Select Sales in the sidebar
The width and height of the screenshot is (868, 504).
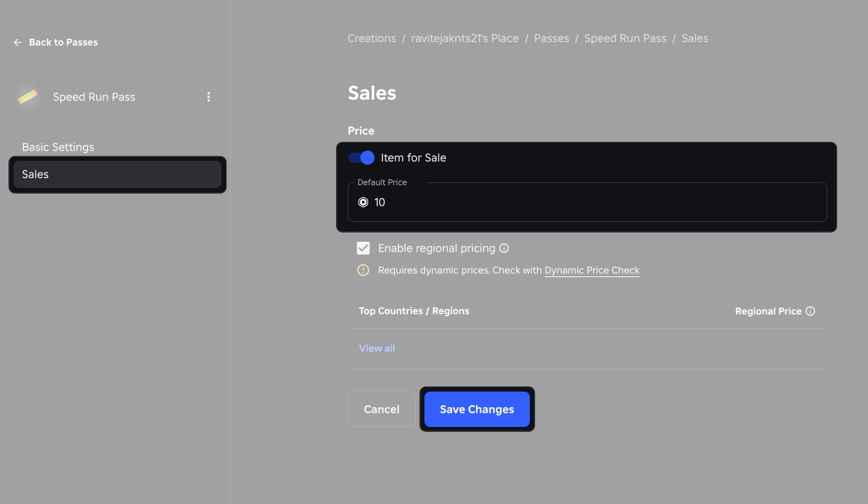coord(35,174)
